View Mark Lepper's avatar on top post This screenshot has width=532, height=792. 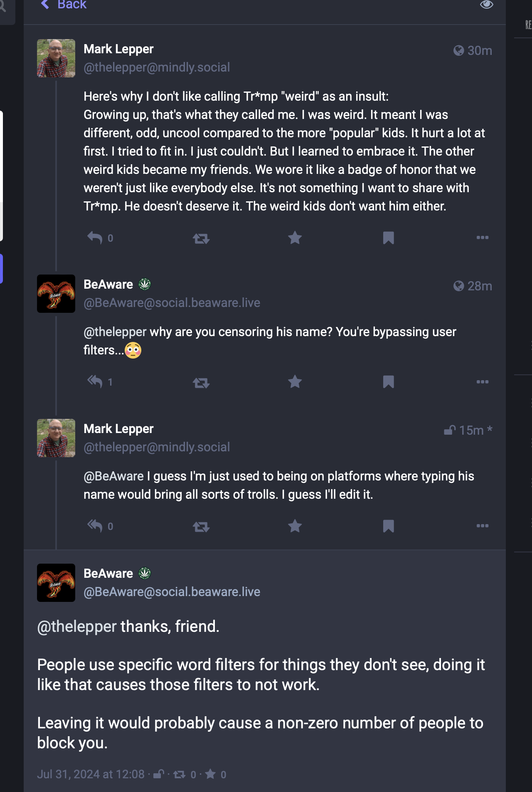[56, 58]
